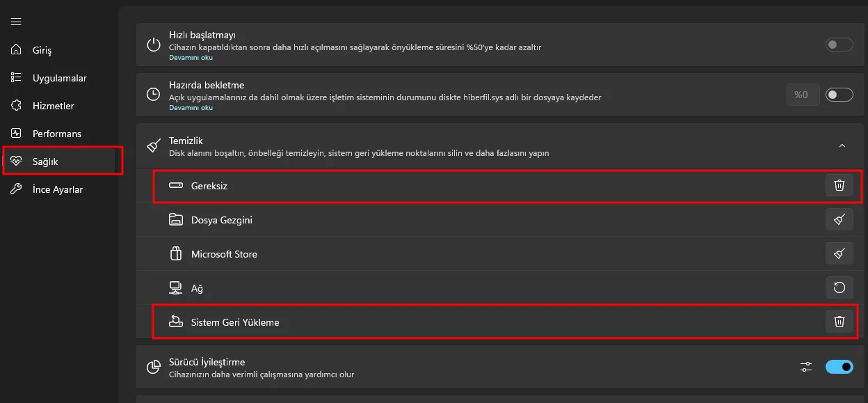Click the %0 hibernation size field
This screenshot has width=868, height=403.
[802, 95]
